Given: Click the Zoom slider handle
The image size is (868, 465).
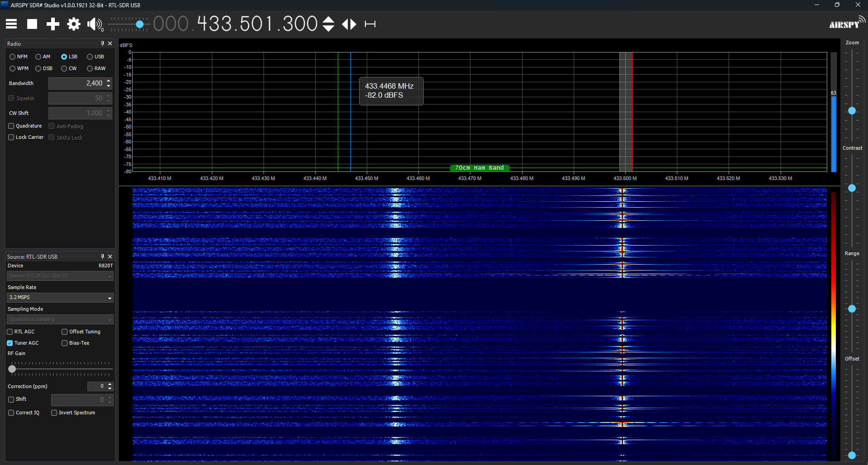Looking at the screenshot, I should (x=852, y=111).
